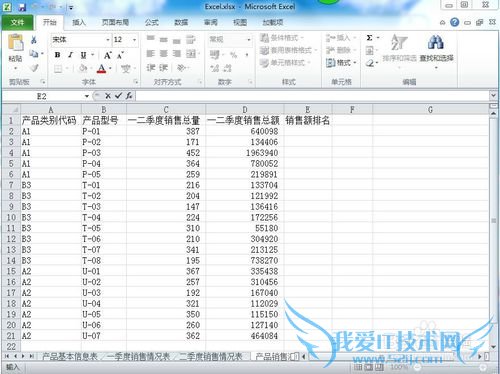Click the increase decimal icon
Screen dimensions: 500x374
pos(214,68)
